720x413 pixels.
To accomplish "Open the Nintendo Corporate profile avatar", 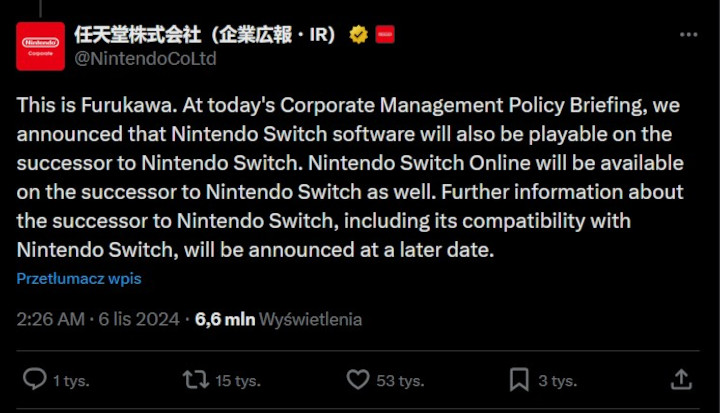I will coord(40,44).
